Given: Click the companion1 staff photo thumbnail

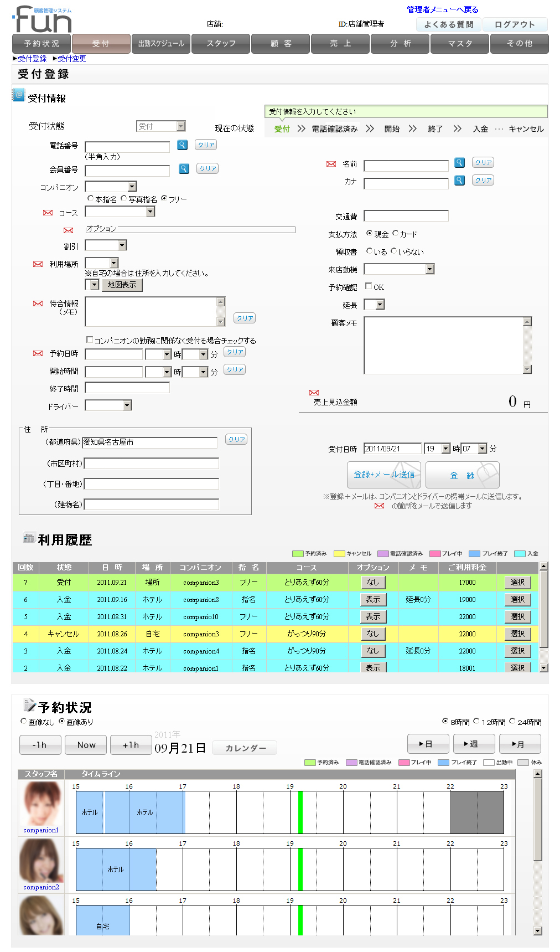Looking at the screenshot, I should point(41,804).
